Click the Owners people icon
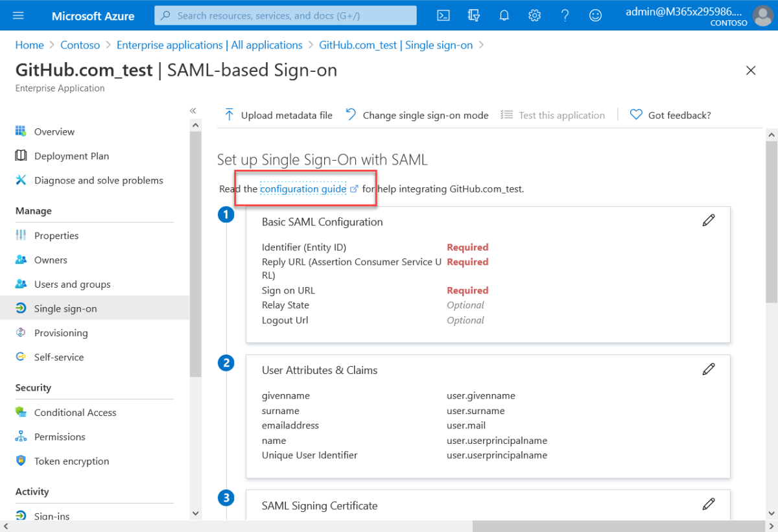 pyautogui.click(x=21, y=260)
